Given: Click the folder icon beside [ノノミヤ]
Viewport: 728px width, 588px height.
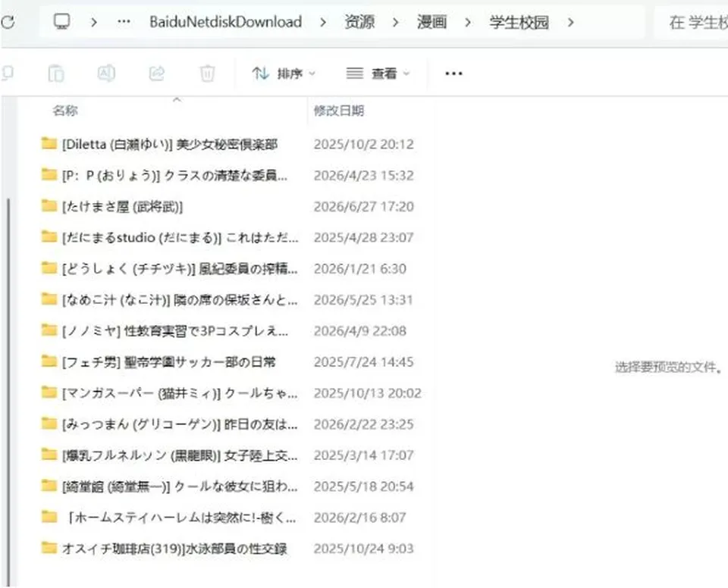Looking at the screenshot, I should 49,330.
